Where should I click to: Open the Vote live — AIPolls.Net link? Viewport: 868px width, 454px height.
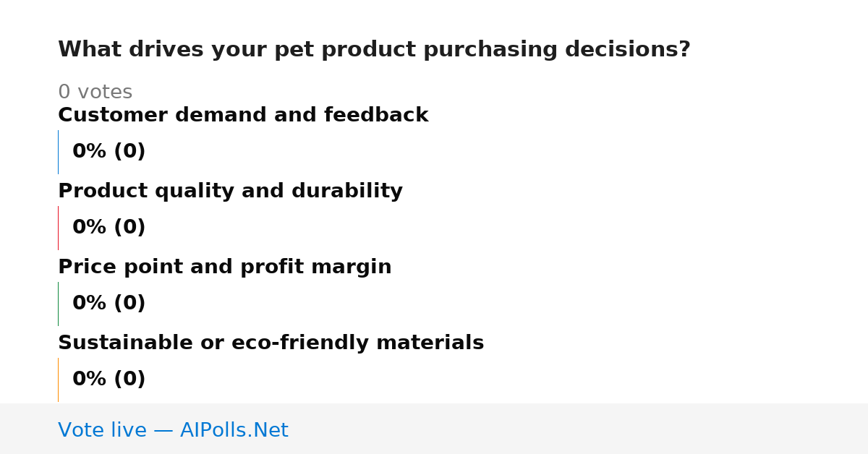[173, 430]
